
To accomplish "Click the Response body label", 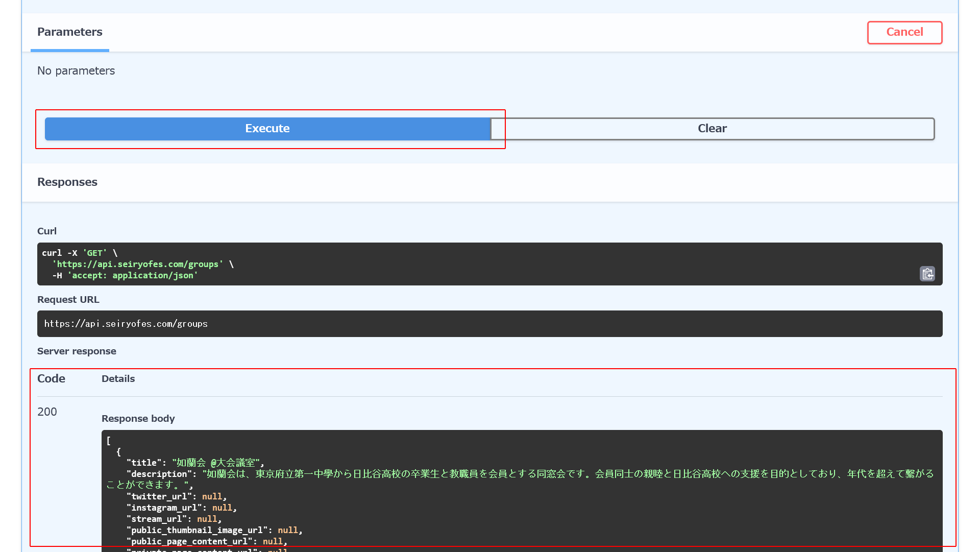I will 138,418.
